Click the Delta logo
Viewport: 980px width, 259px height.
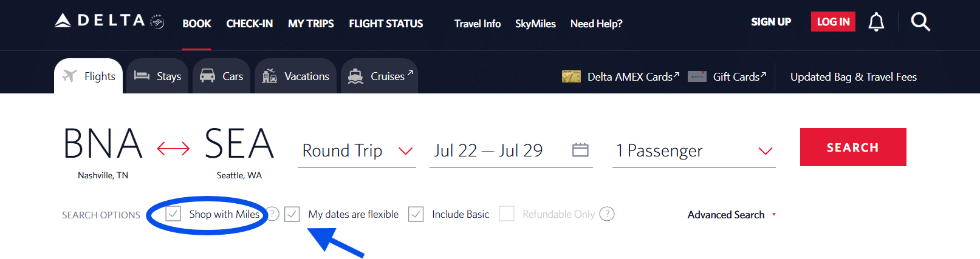109,21
